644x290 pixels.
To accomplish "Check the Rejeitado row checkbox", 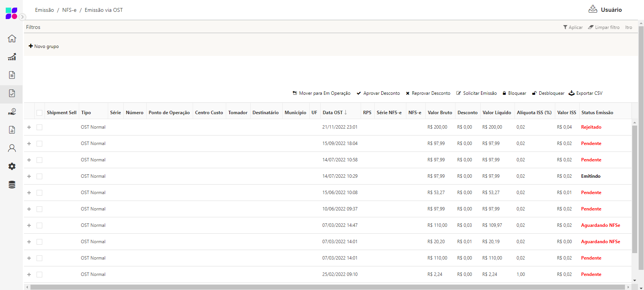I will [x=40, y=127].
